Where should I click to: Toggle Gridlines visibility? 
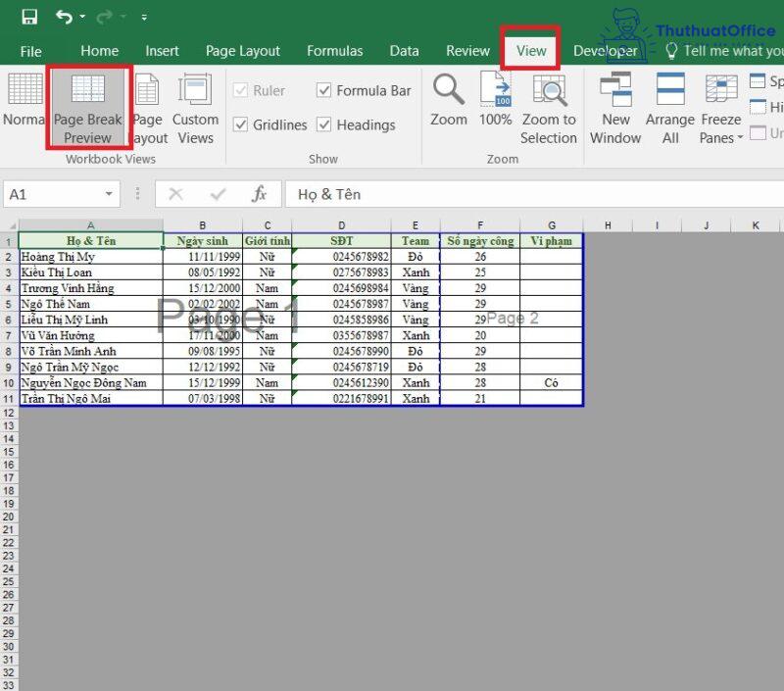[x=240, y=124]
